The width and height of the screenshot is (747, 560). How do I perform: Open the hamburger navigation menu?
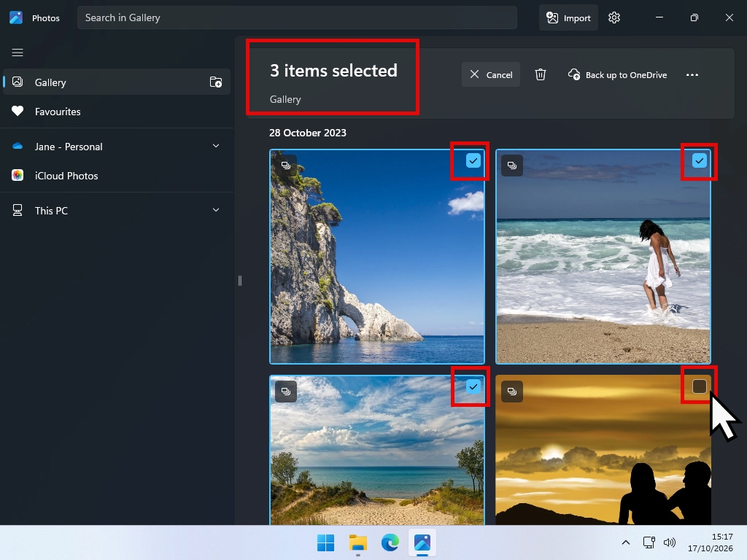point(18,52)
